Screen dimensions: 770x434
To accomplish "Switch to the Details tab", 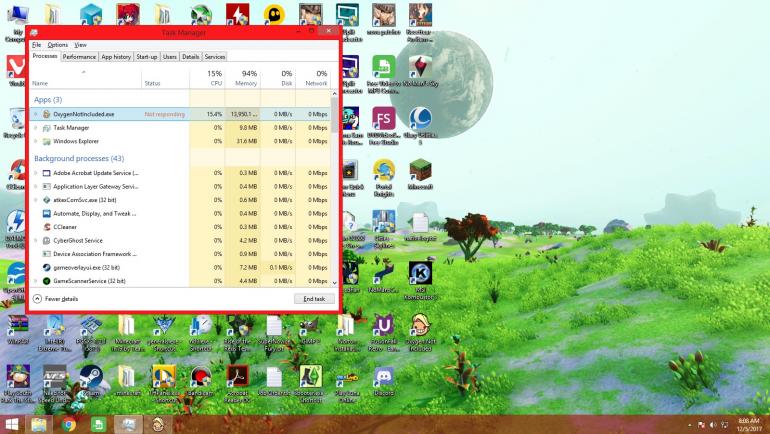I will tap(191, 57).
